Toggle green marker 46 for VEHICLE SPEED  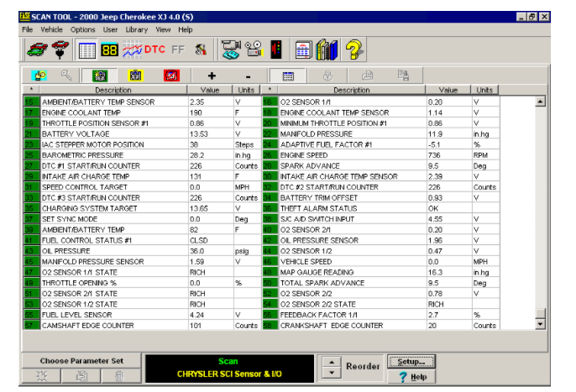270,262
